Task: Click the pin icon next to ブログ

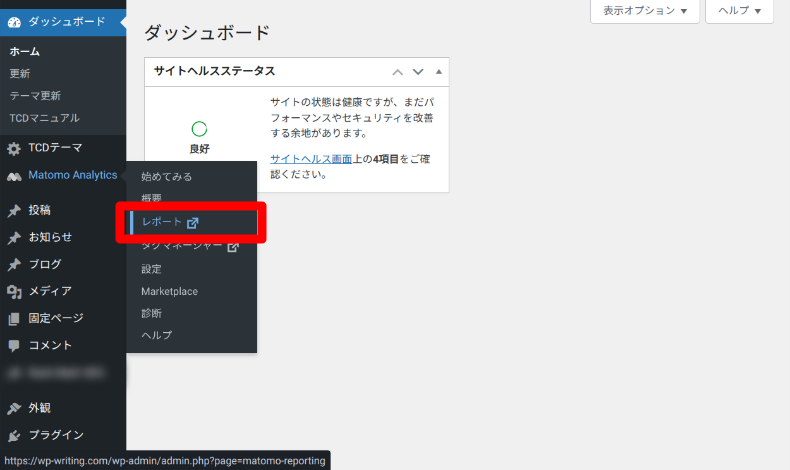Action: 14,264
